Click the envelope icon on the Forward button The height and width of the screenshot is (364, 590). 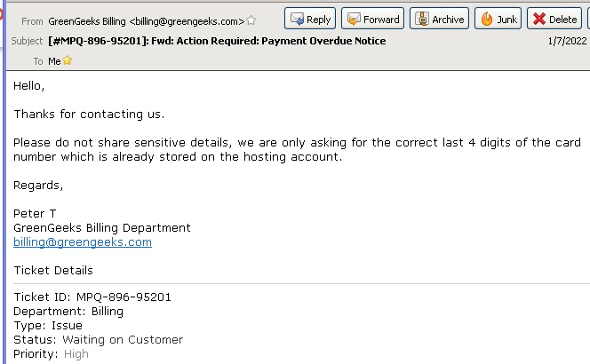click(354, 19)
